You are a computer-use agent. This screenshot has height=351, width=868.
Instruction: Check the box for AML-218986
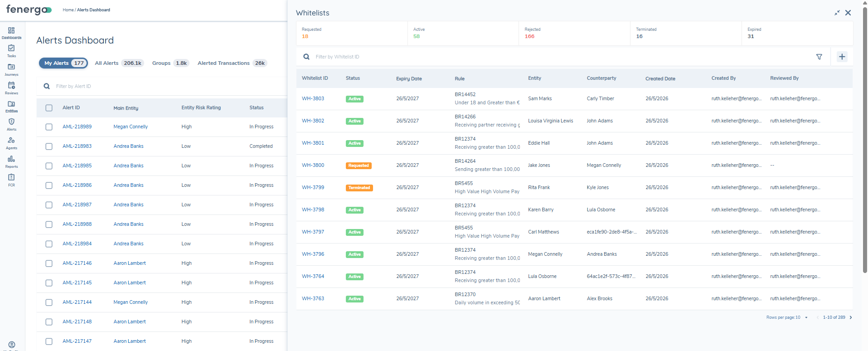click(x=49, y=185)
